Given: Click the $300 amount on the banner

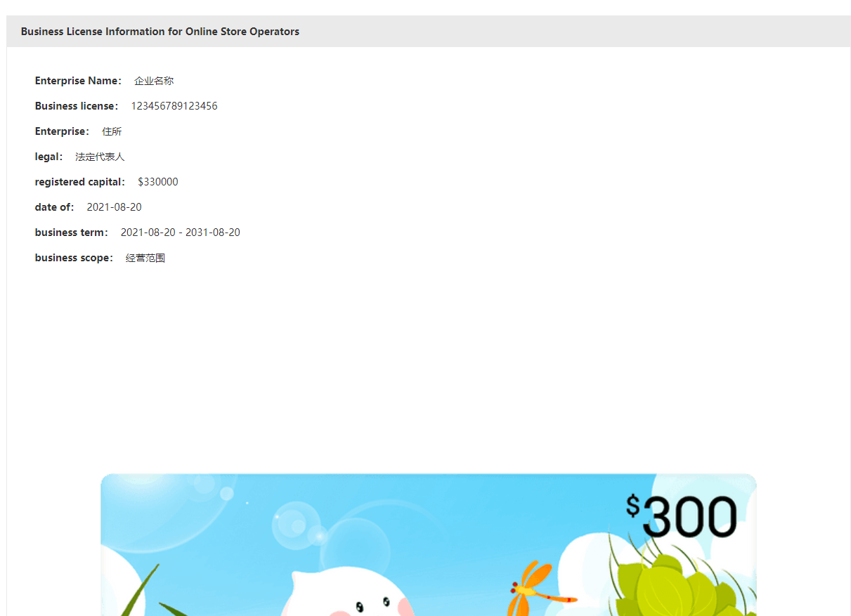Looking at the screenshot, I should [682, 516].
